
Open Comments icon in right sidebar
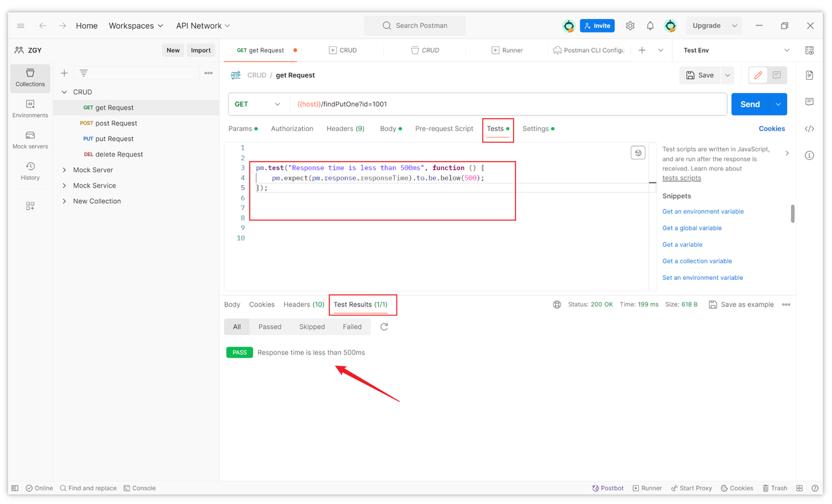point(809,102)
